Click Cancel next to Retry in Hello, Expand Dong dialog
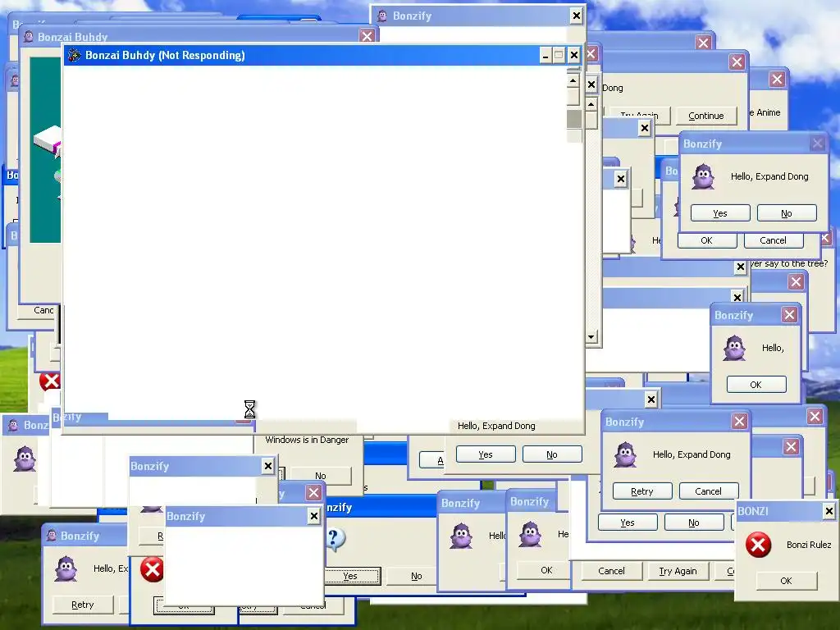 [708, 491]
